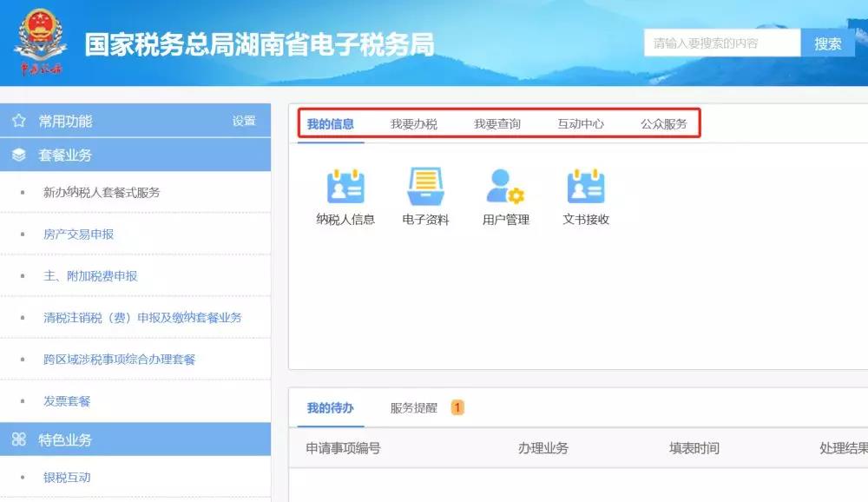This screenshot has height=502, width=868.
Task: Click the search input field
Action: 721,43
